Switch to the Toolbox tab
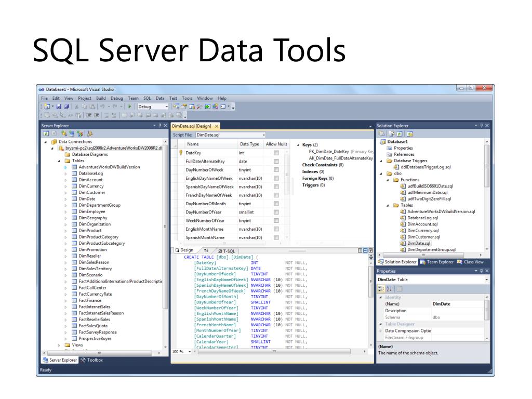 pos(91,360)
